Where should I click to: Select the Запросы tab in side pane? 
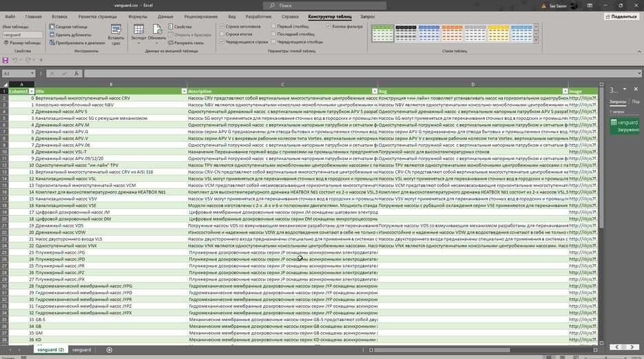618,101
